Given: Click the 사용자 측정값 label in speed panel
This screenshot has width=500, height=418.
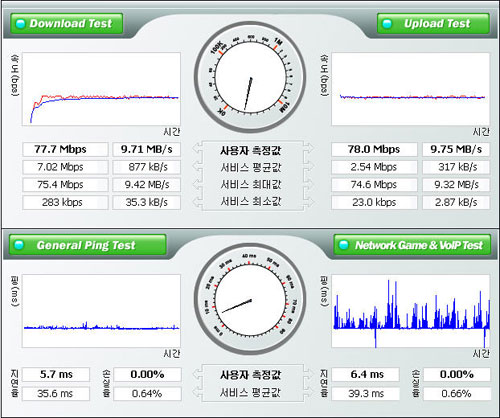Looking at the screenshot, I should (251, 150).
